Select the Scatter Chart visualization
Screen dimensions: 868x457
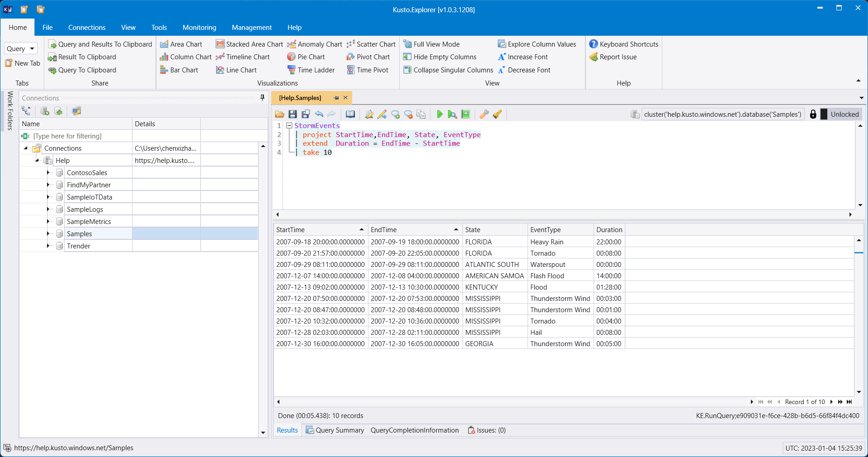tap(371, 44)
